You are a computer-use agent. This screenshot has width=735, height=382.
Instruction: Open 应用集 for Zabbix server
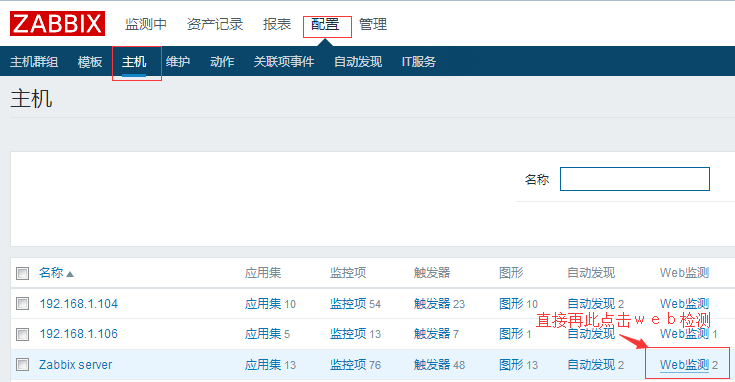click(263, 365)
